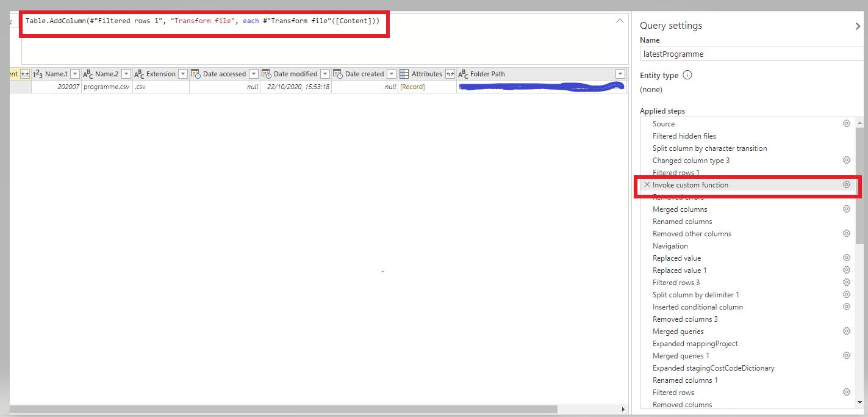Change data type icon of Name.2 column
This screenshot has width=868, height=417.
click(88, 74)
